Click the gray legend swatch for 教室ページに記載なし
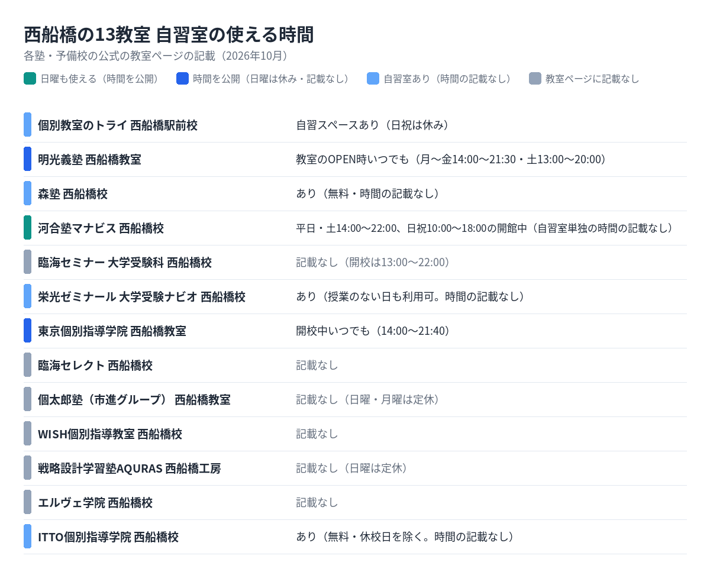Screen dimensions: 710x588 [x=535, y=79]
